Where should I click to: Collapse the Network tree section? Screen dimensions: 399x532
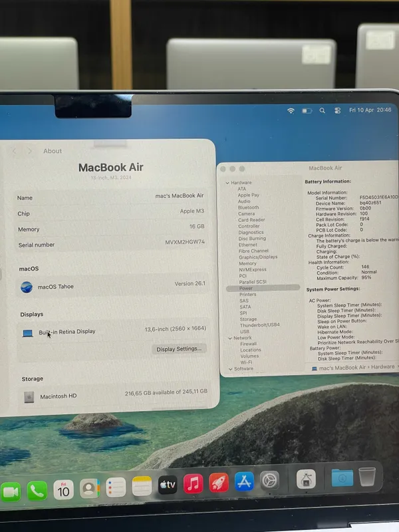coord(230,338)
